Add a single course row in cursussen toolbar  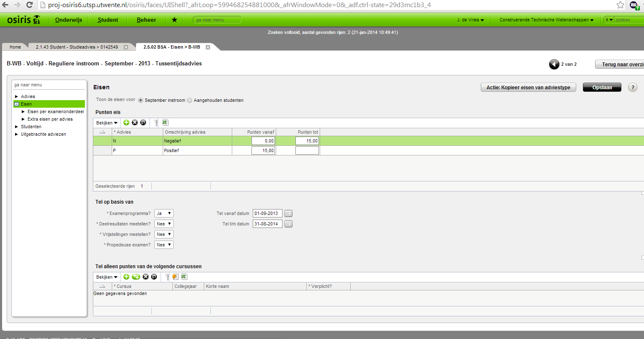[126, 277]
